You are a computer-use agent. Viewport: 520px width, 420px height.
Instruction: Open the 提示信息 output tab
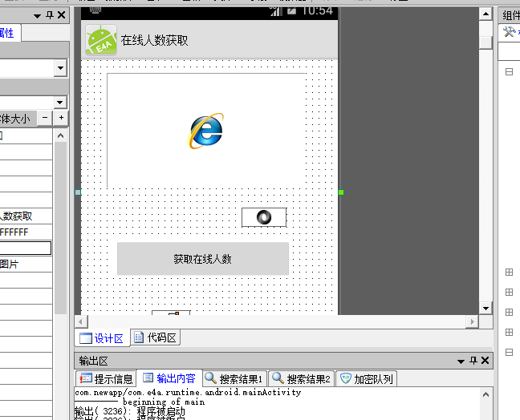(106, 379)
